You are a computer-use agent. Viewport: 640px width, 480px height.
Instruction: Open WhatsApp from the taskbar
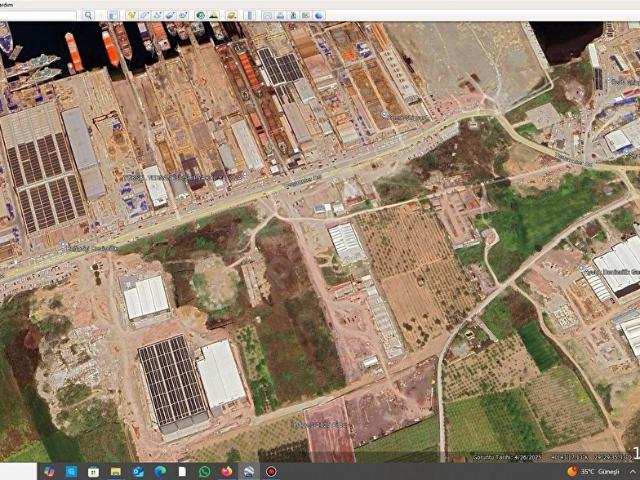pos(204,471)
